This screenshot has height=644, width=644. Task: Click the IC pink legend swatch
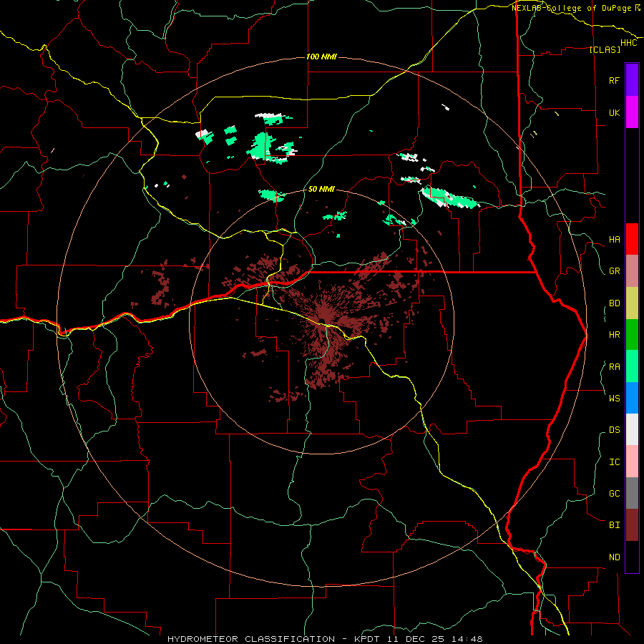(632, 462)
